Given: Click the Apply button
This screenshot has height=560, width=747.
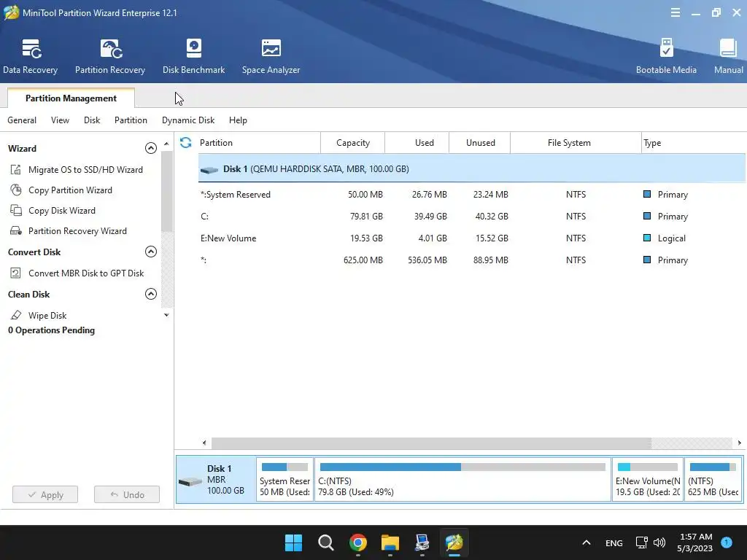Looking at the screenshot, I should click(x=45, y=495).
